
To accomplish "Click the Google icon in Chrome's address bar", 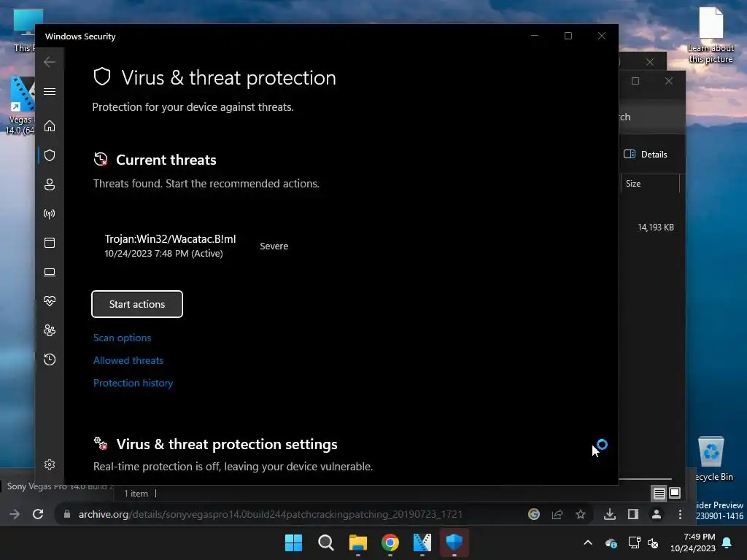I will point(534,514).
